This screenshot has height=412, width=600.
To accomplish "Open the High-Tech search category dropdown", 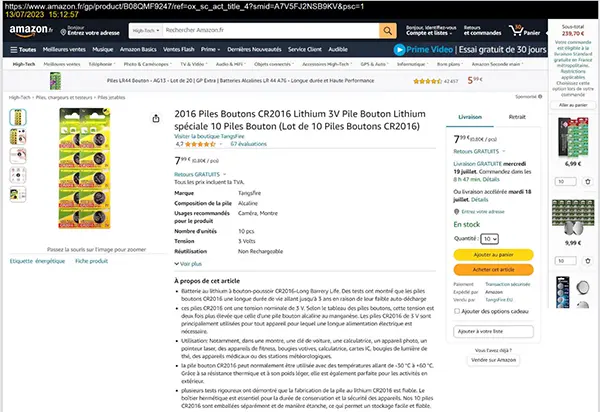I will (x=146, y=31).
